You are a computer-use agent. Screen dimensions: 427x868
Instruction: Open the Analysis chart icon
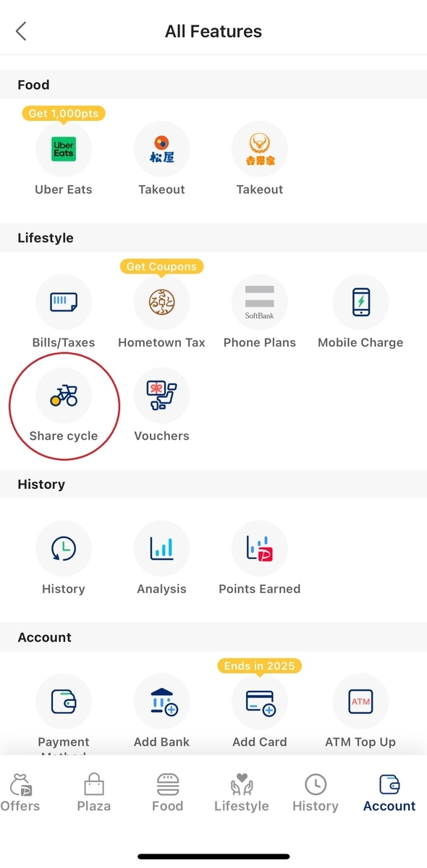pos(161,549)
